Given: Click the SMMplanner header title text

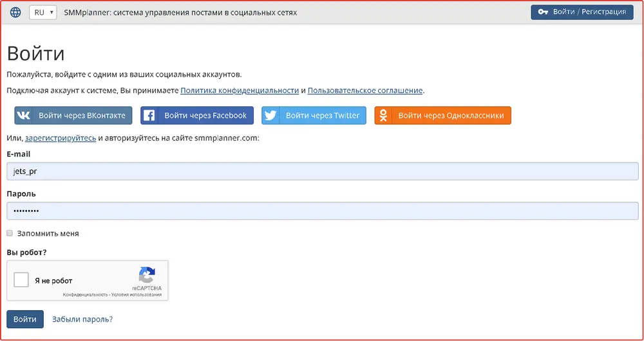Looking at the screenshot, I should coord(180,12).
